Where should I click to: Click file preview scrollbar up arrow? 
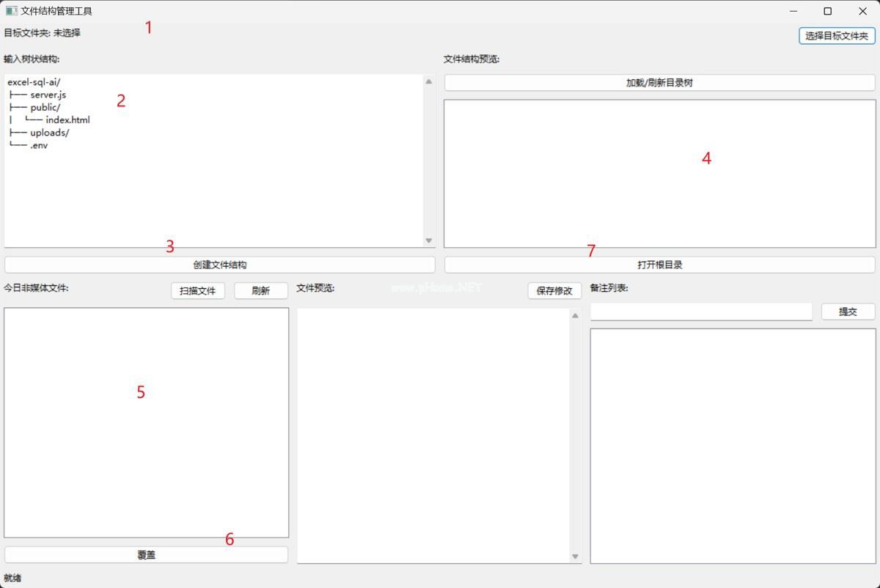[575, 315]
